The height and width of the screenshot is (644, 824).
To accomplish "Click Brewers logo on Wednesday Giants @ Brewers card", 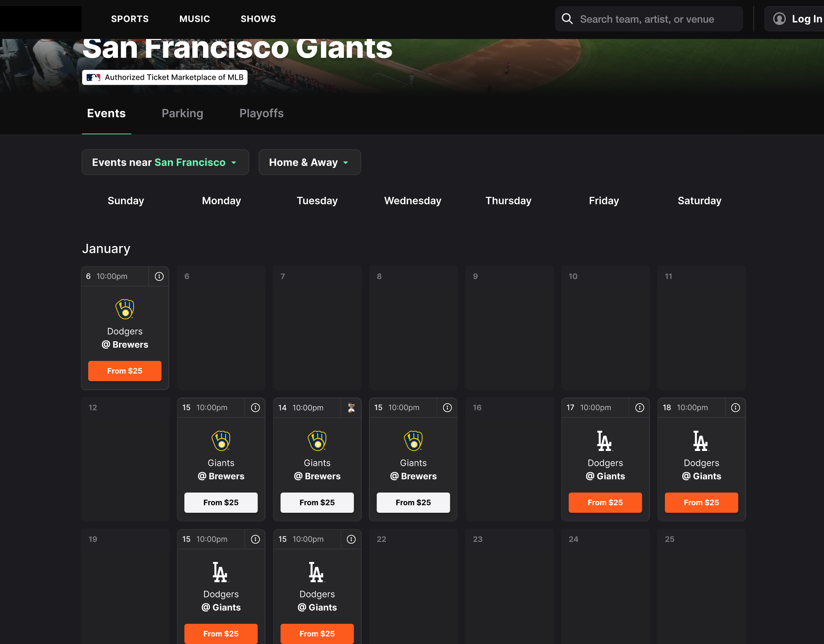I will click(x=413, y=441).
